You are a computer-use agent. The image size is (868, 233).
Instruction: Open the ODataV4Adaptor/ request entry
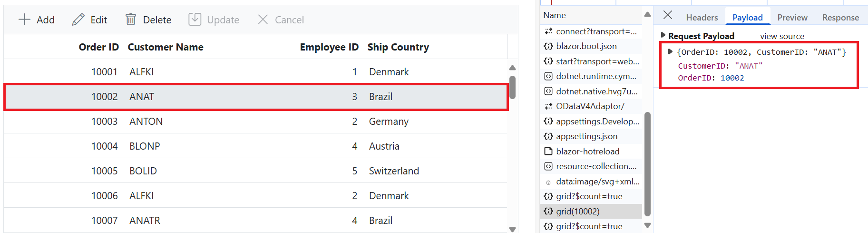coord(590,106)
